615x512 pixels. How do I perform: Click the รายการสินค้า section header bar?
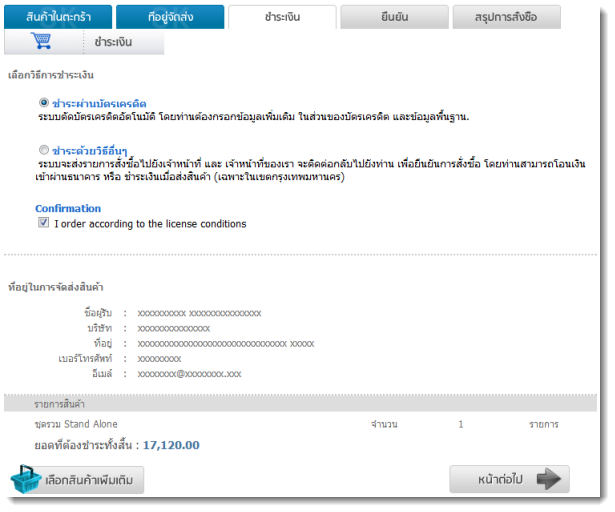pyautogui.click(x=300, y=404)
